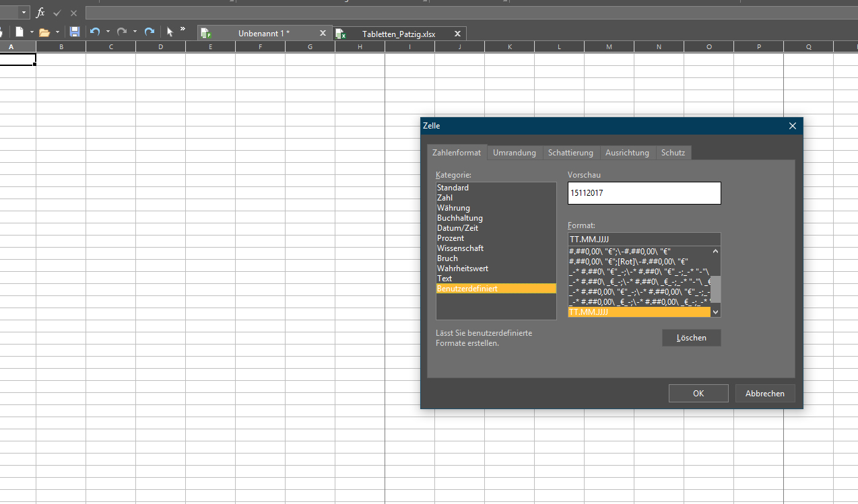Click the Format text input field
Screen dimensions: 858x504
click(643, 239)
